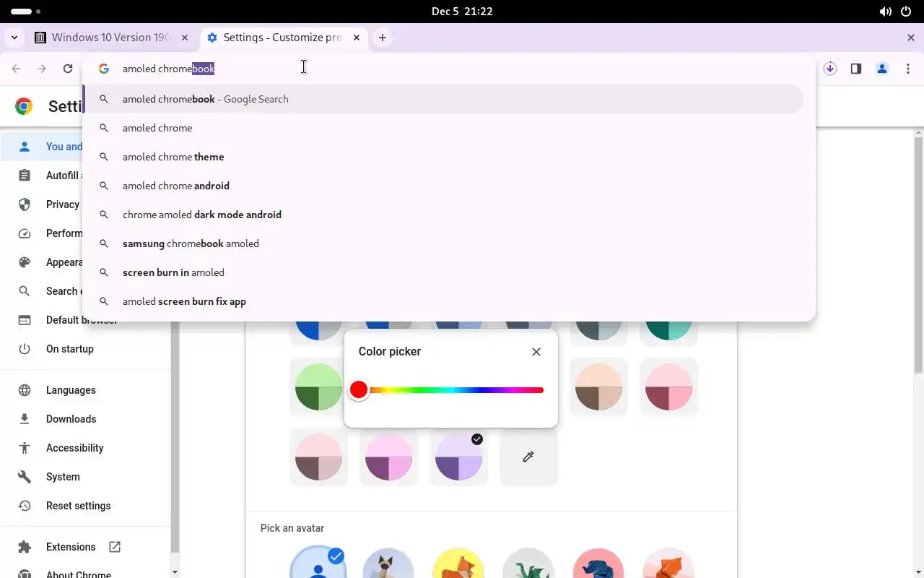Reload the page with the refresh icon

[x=68, y=69]
